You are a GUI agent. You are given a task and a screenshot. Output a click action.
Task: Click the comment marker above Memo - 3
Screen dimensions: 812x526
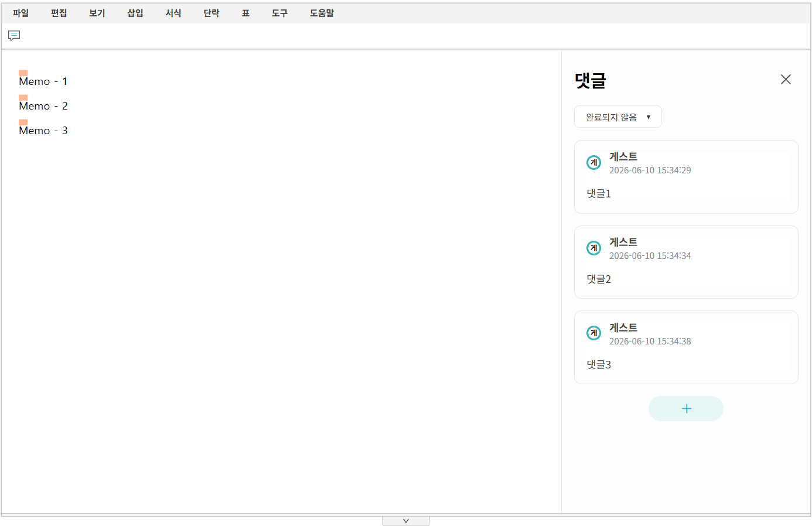coord(23,122)
